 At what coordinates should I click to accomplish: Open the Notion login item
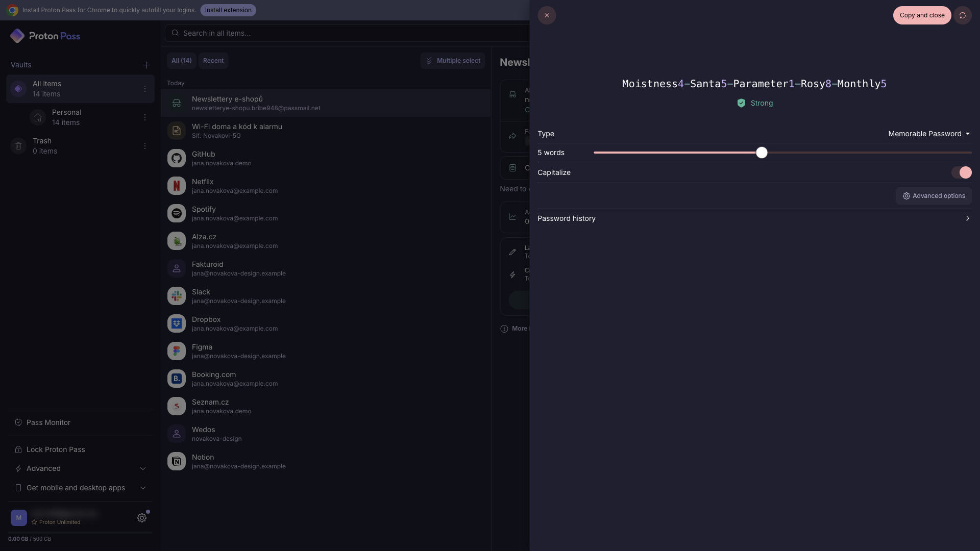point(326,461)
